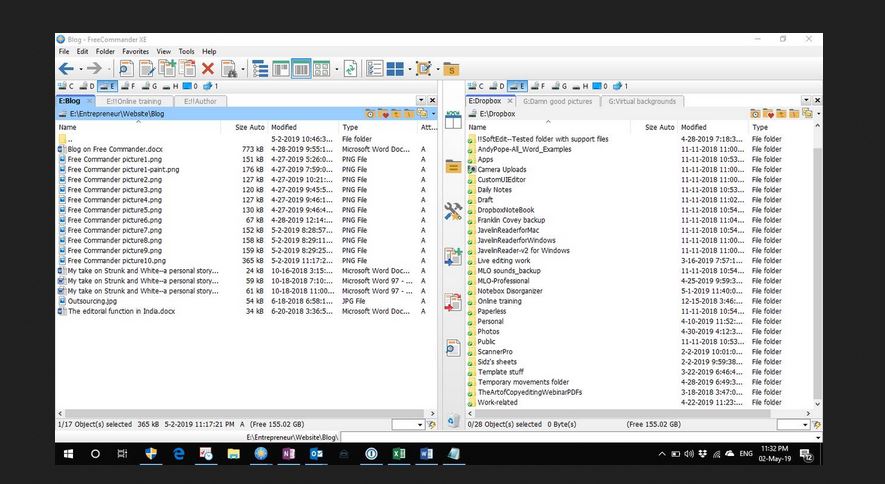
Task: Sort right panel by Size Auto header
Action: click(x=654, y=127)
